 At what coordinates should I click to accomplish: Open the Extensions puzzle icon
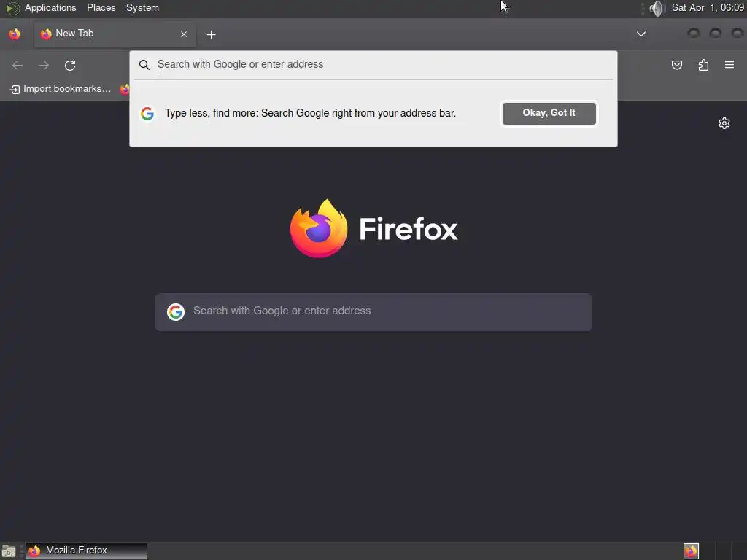pos(703,65)
